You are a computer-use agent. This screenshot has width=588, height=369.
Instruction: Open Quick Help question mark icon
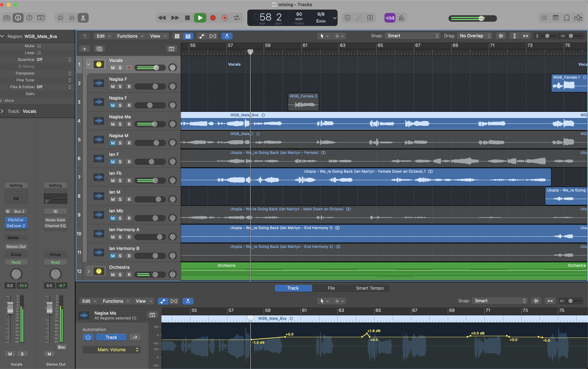29,18
